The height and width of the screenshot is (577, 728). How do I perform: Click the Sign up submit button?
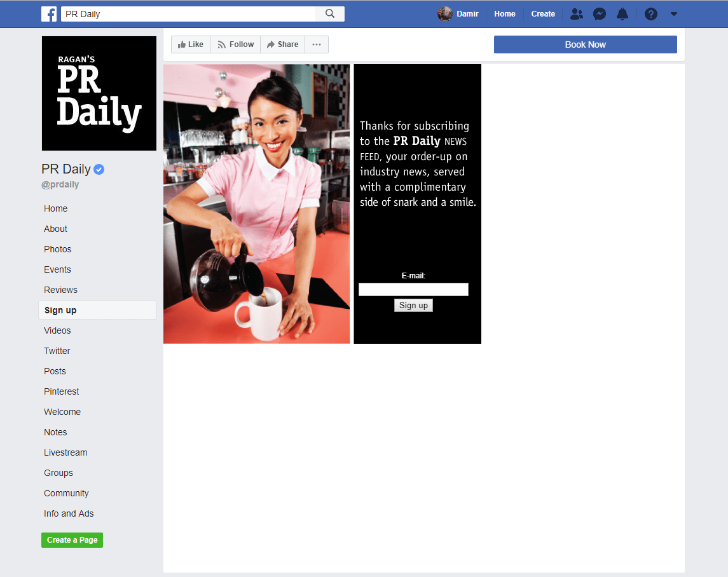coord(414,306)
